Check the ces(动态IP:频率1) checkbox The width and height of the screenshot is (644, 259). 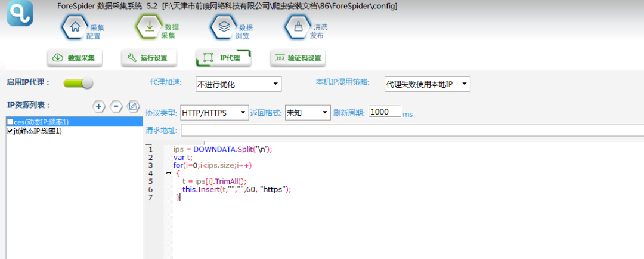(x=10, y=122)
